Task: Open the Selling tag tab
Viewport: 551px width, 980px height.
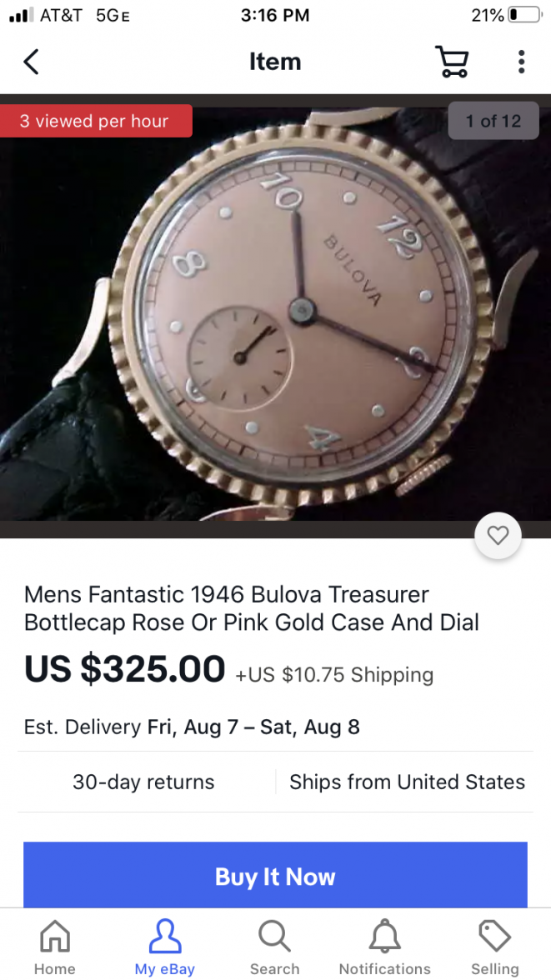Action: tap(494, 947)
